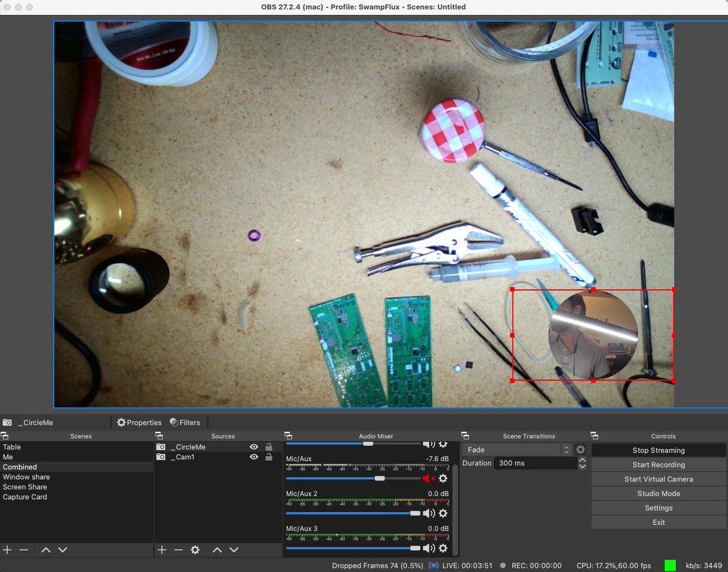The height and width of the screenshot is (572, 728).
Task: Move _Cam1 up using the Sources up arrow
Action: [217, 550]
